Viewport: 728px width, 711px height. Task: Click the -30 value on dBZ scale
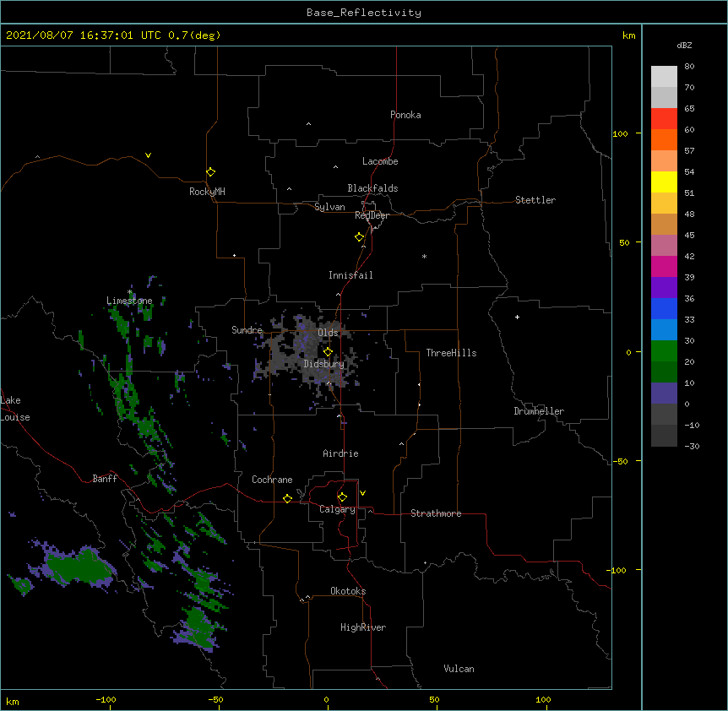[x=692, y=446]
